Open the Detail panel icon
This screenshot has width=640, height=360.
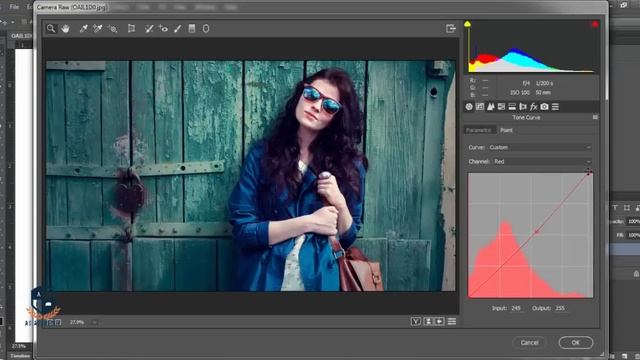(491, 107)
